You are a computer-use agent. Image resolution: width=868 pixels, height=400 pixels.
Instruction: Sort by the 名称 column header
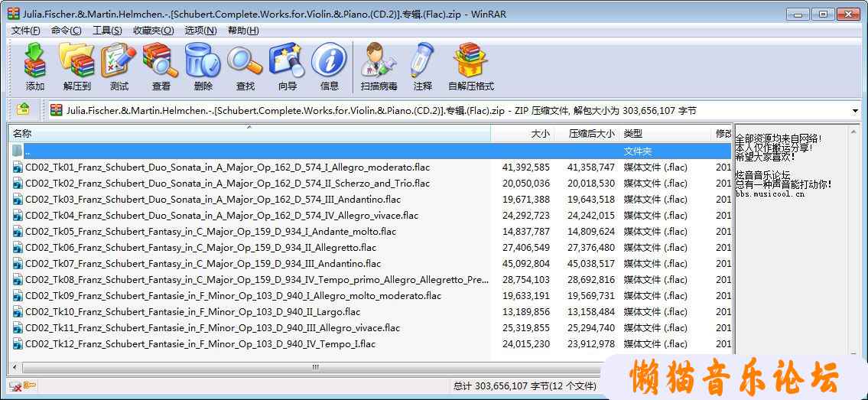pyautogui.click(x=249, y=133)
